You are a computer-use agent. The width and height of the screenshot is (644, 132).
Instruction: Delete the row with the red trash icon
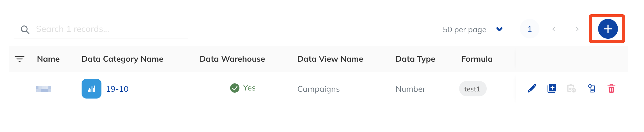point(611,89)
